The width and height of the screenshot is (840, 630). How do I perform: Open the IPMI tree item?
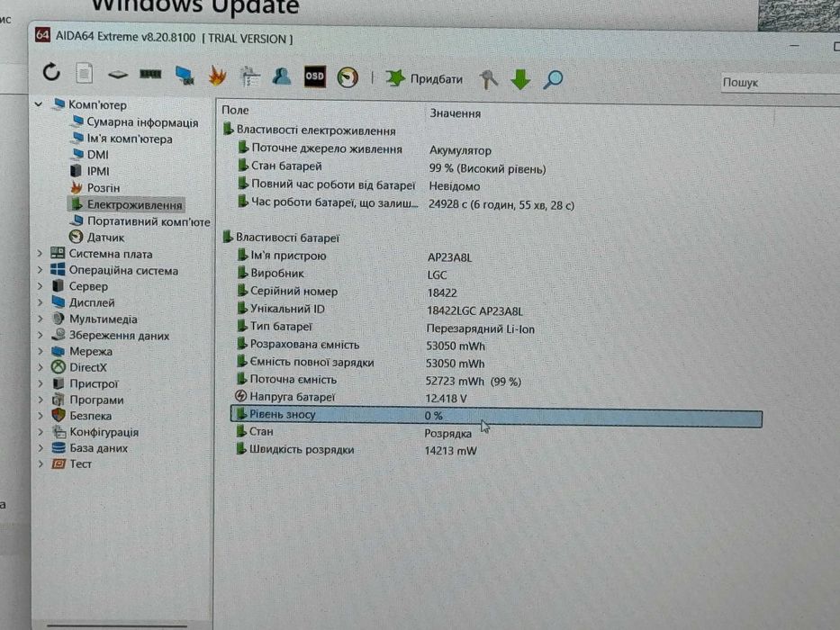coord(98,171)
